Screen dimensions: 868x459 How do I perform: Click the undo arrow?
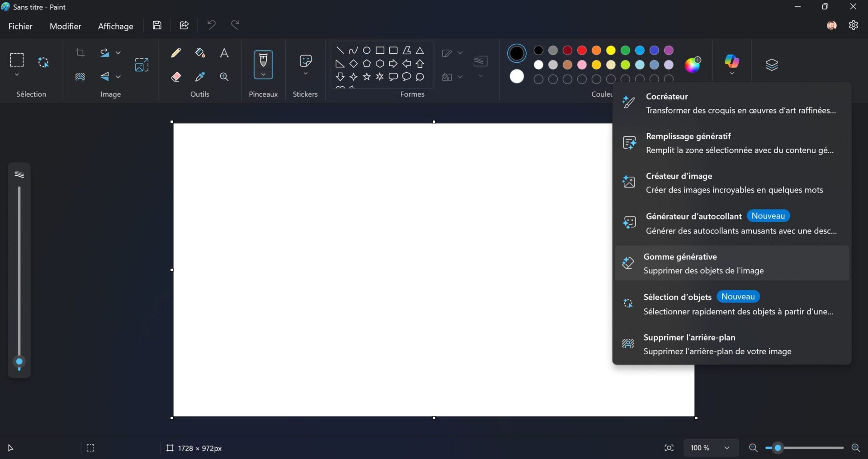point(211,25)
